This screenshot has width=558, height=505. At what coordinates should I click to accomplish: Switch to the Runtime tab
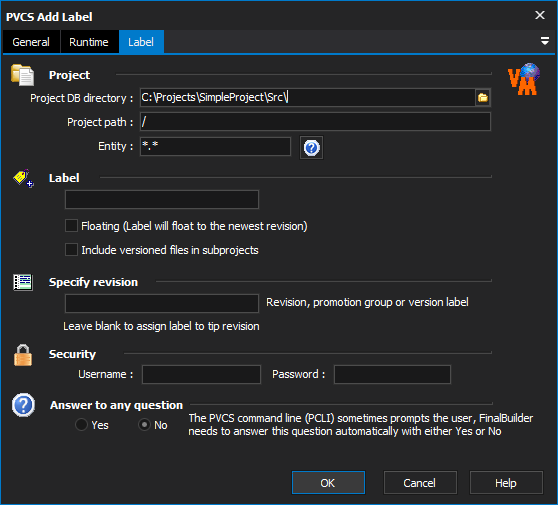click(x=89, y=42)
